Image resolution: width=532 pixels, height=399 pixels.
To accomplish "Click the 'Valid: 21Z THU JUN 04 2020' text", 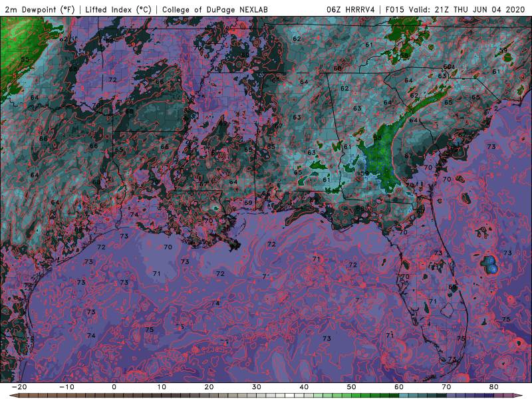I will (467, 9).
